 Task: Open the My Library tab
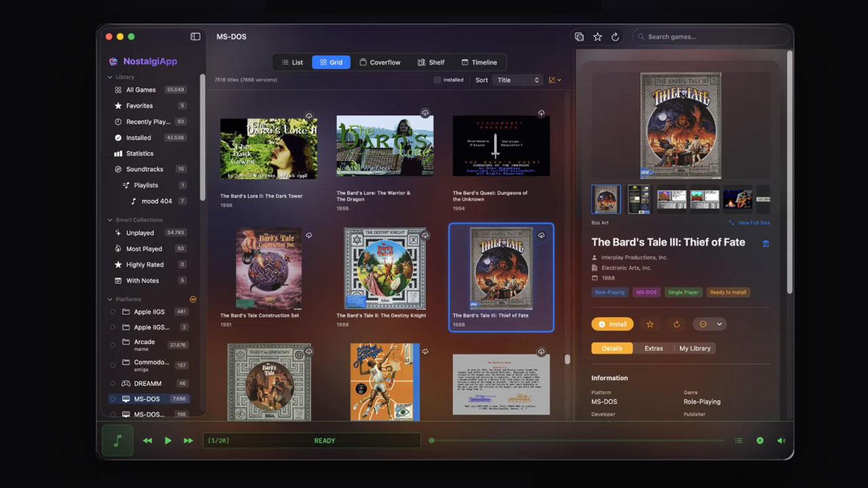click(695, 348)
